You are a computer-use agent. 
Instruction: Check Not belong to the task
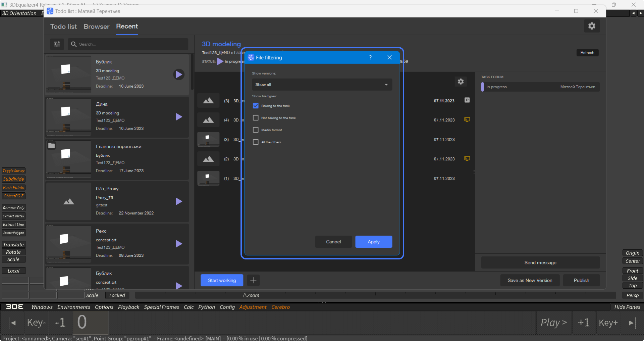click(x=256, y=118)
